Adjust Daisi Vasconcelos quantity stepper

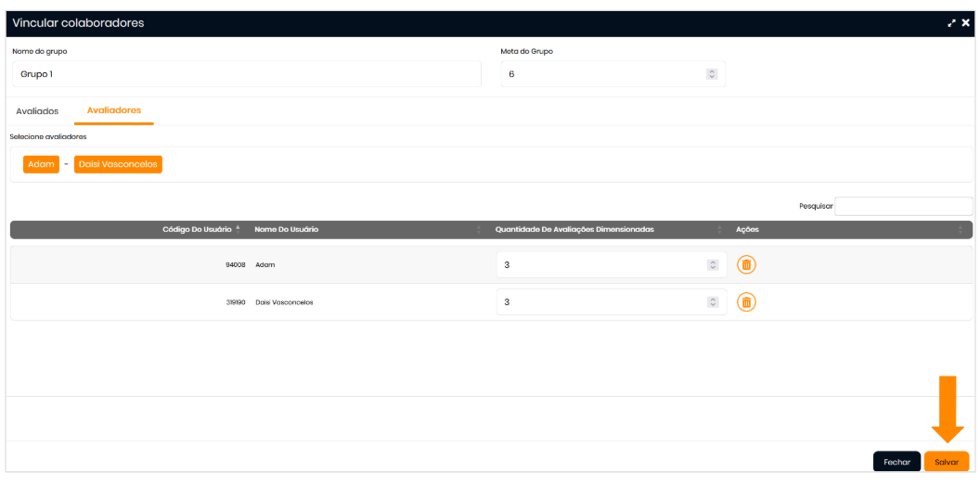coord(713,302)
